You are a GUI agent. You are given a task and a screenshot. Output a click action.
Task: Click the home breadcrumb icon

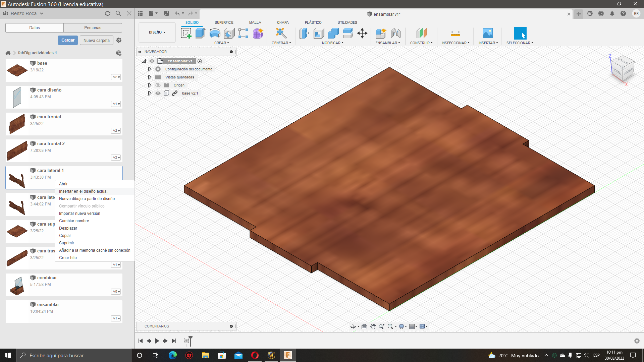[8, 53]
